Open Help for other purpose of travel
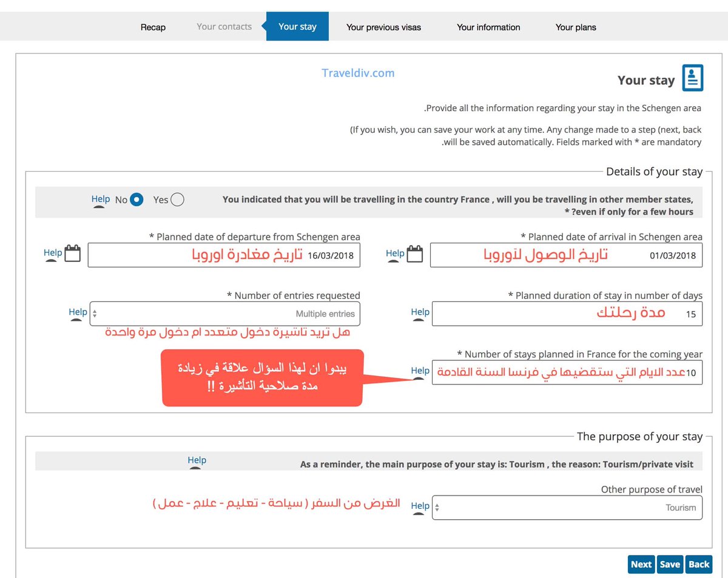The height and width of the screenshot is (578, 728). point(420,506)
